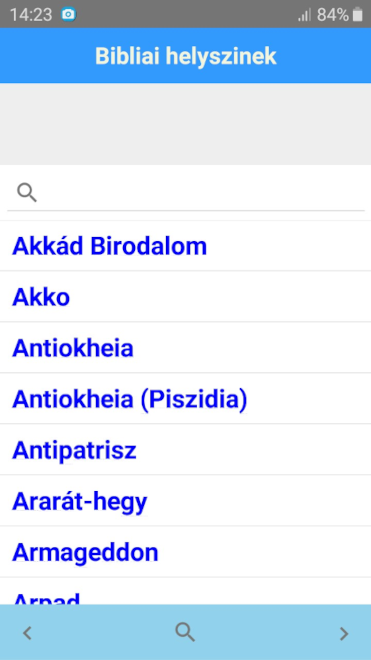Image resolution: width=371 pixels, height=660 pixels.
Task: Tap the magnifier icon in search field
Action: click(x=27, y=192)
